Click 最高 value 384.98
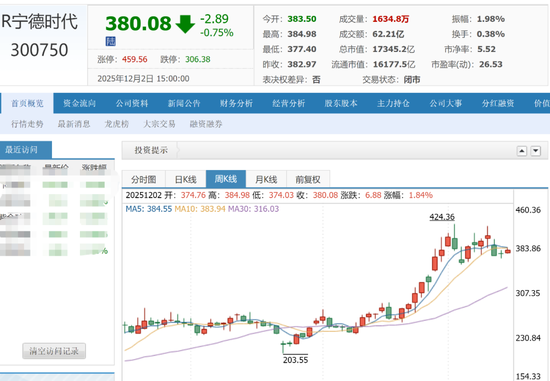550x381 pixels. tap(302, 34)
